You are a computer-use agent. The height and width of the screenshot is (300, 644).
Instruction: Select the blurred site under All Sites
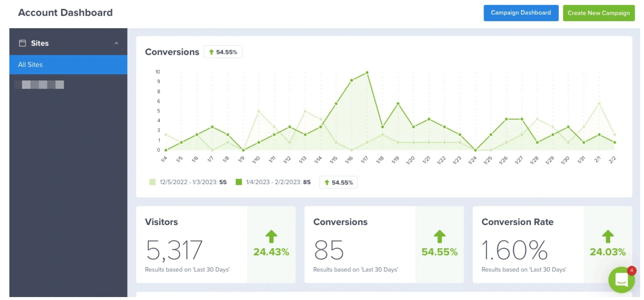point(39,84)
